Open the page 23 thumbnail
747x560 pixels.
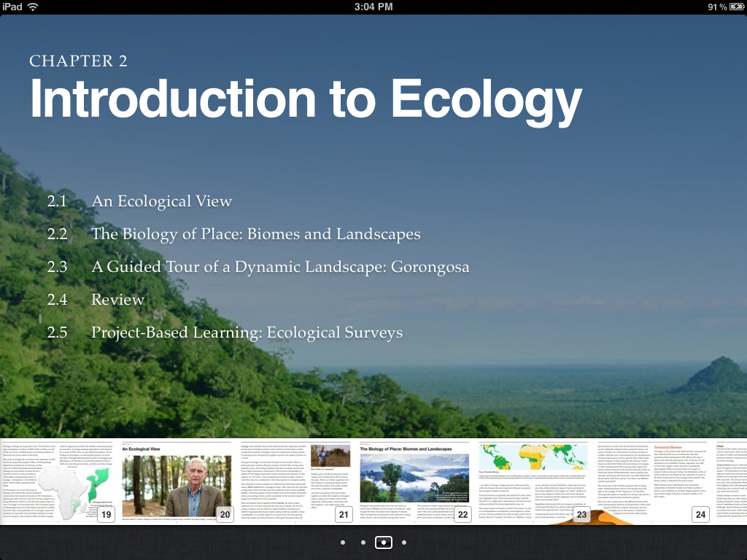535,481
